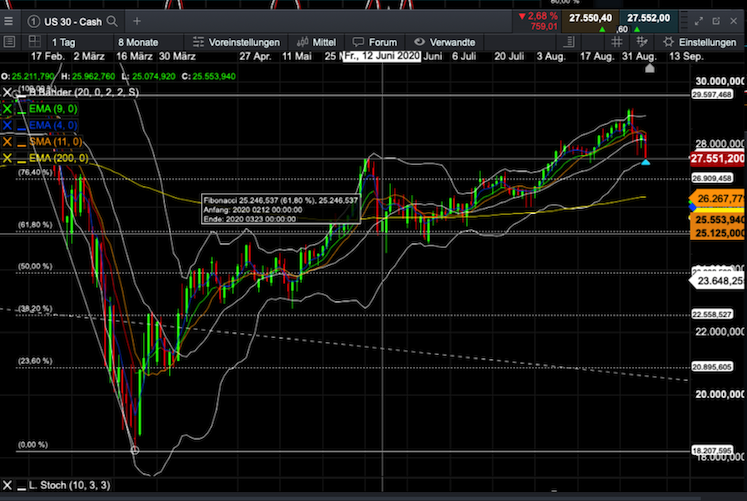The width and height of the screenshot is (747, 501).
Task: Click the drag grip dots right of the buy price
Action: pyautogui.click(x=684, y=21)
